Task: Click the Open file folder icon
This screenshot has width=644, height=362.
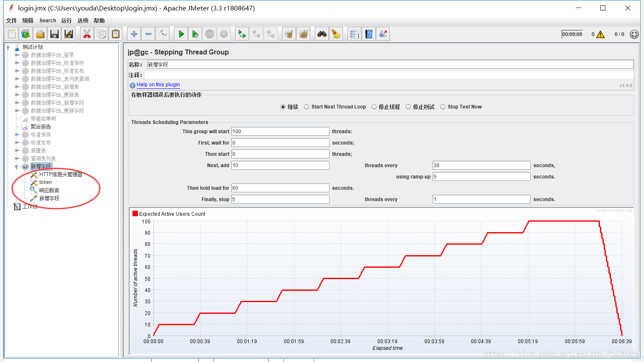Action: (40, 34)
